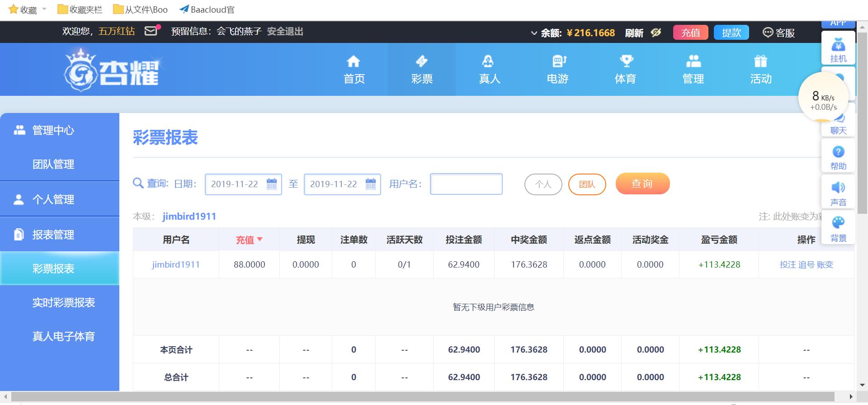Expand the balance dropdown chevron
Image resolution: width=868 pixels, height=405 pixels.
tap(534, 33)
